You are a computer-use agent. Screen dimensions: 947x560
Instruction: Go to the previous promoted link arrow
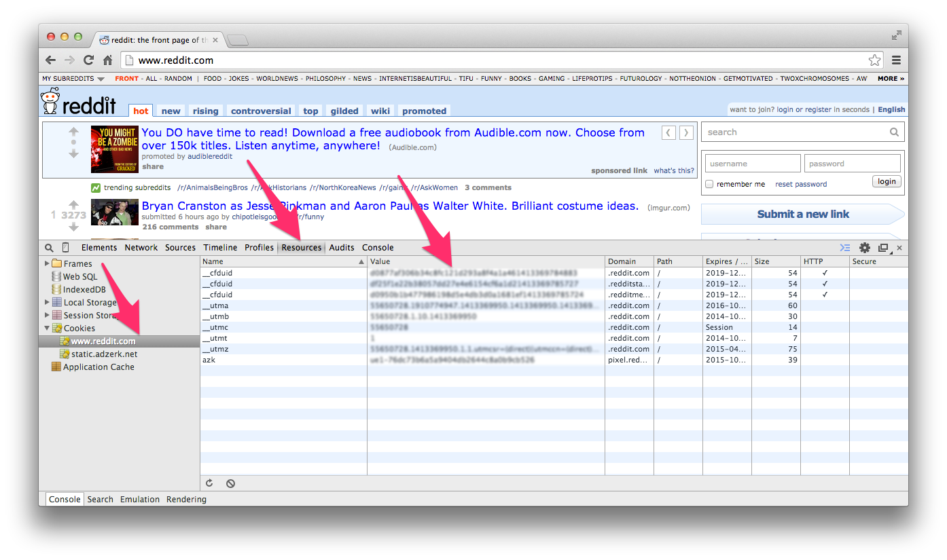668,132
